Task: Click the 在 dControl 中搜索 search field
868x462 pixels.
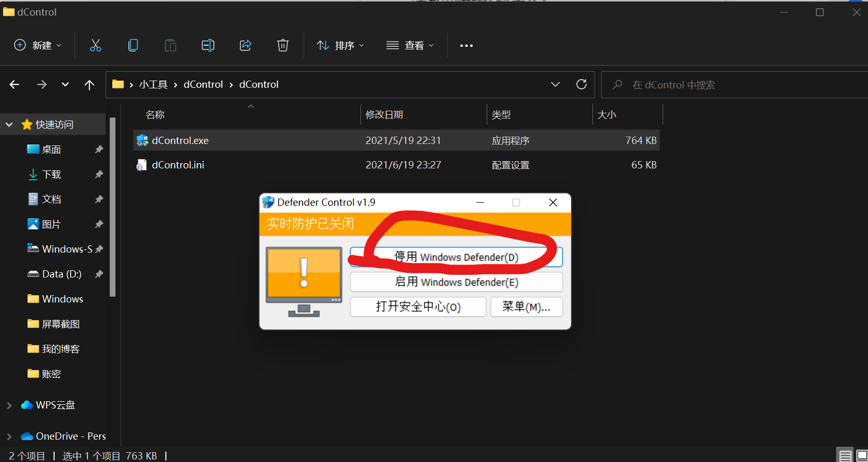Action: pos(734,85)
